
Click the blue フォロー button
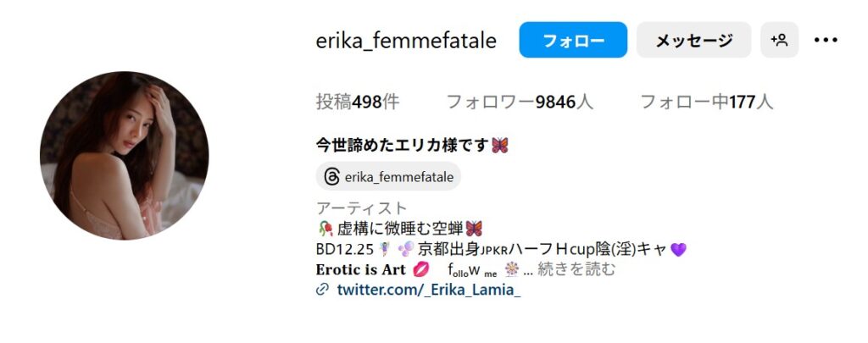click(573, 40)
